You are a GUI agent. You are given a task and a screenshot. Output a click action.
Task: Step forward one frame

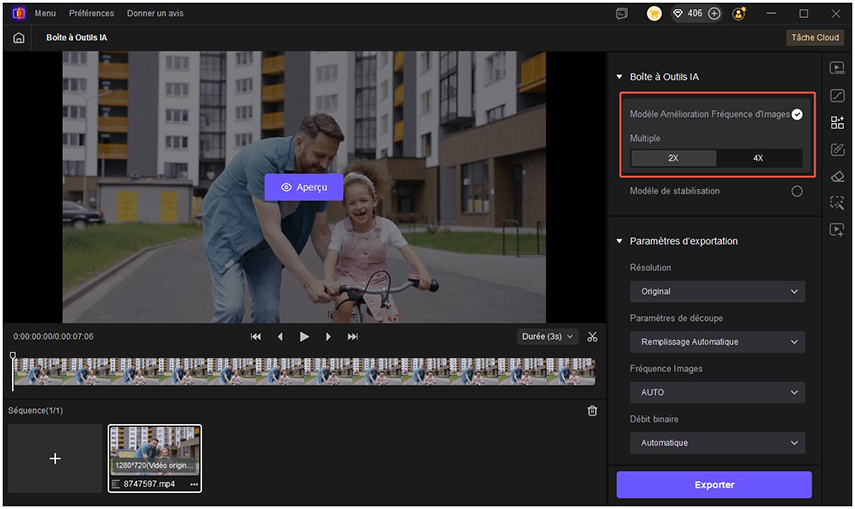tap(328, 337)
